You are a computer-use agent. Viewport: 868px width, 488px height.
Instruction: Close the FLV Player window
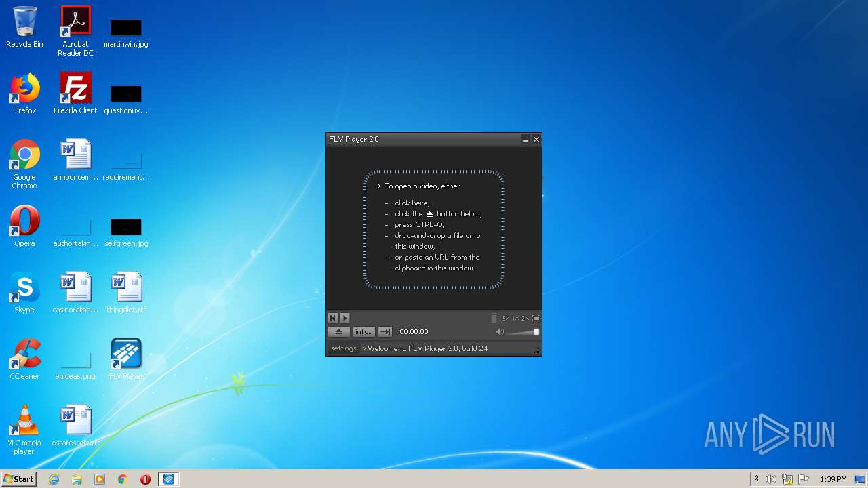(x=536, y=139)
